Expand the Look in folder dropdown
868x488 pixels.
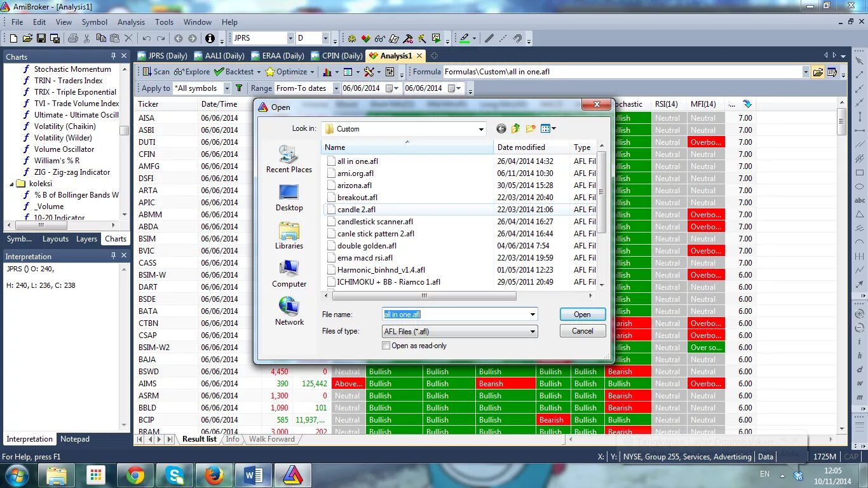click(x=481, y=129)
